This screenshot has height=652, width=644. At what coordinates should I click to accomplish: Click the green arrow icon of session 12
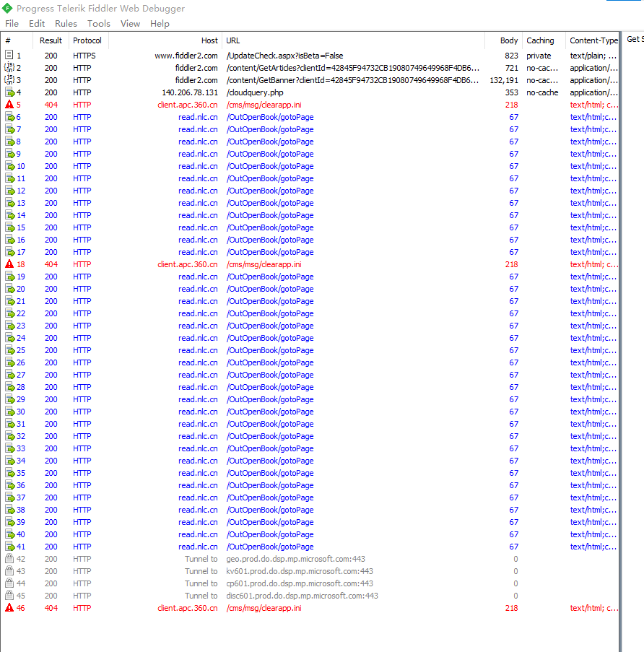(9, 191)
